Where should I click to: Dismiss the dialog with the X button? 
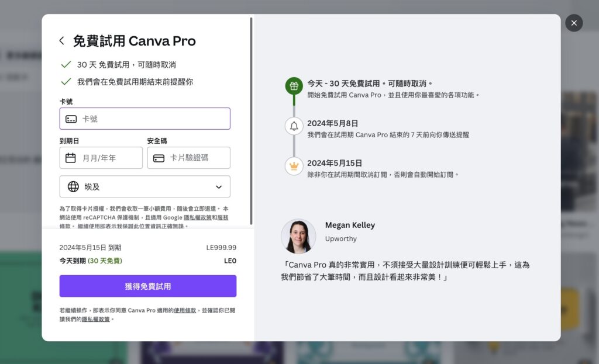574,23
